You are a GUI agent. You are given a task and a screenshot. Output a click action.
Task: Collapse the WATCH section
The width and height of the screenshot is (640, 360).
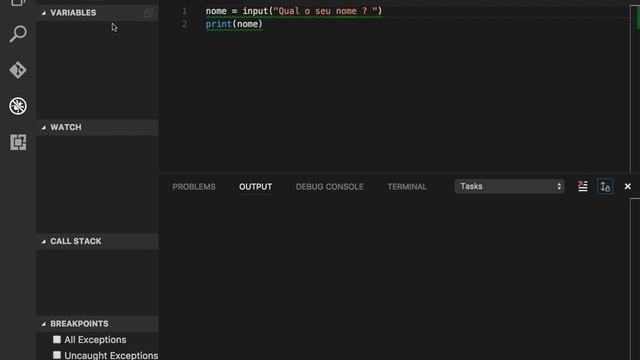point(44,127)
